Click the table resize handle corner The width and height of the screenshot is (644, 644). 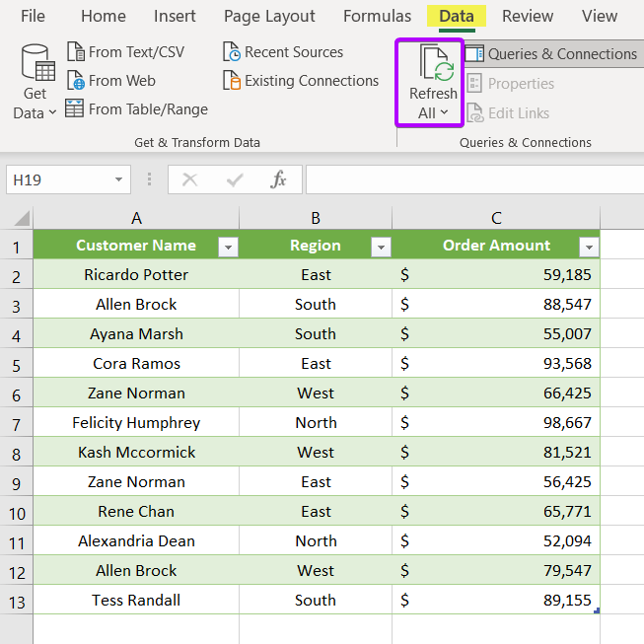coord(597,610)
